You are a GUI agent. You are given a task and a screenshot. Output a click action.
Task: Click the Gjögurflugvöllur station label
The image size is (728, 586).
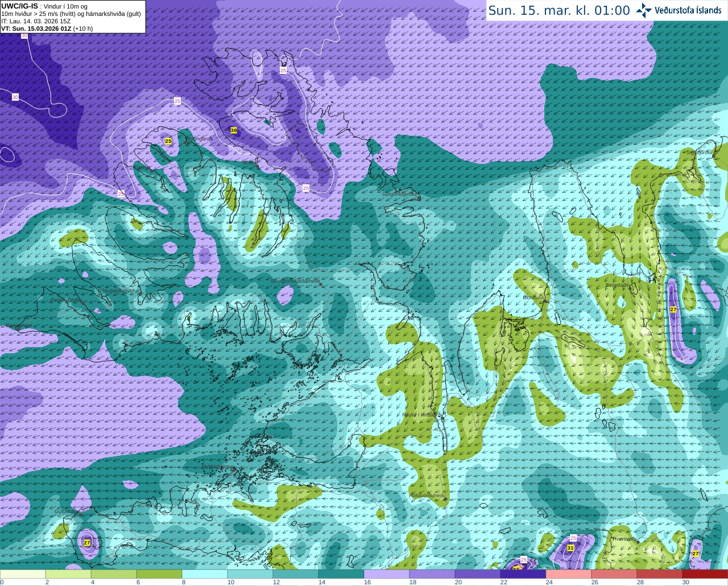pyautogui.click(x=401, y=194)
